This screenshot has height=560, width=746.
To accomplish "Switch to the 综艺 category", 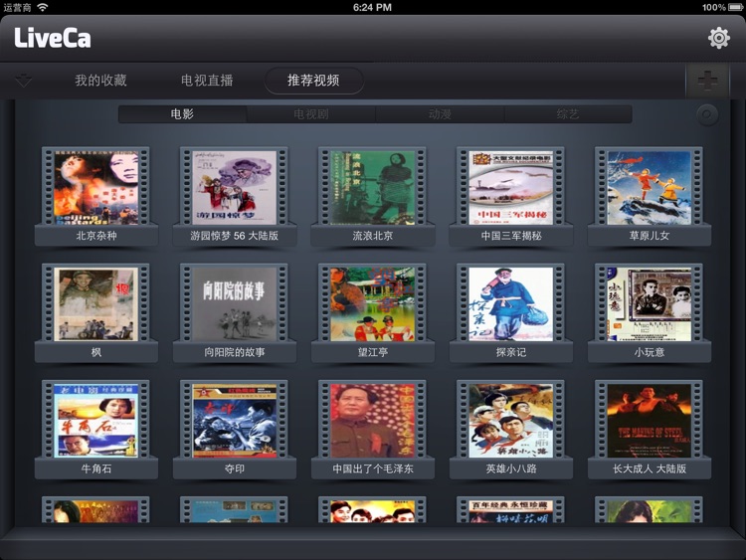I will click(568, 114).
